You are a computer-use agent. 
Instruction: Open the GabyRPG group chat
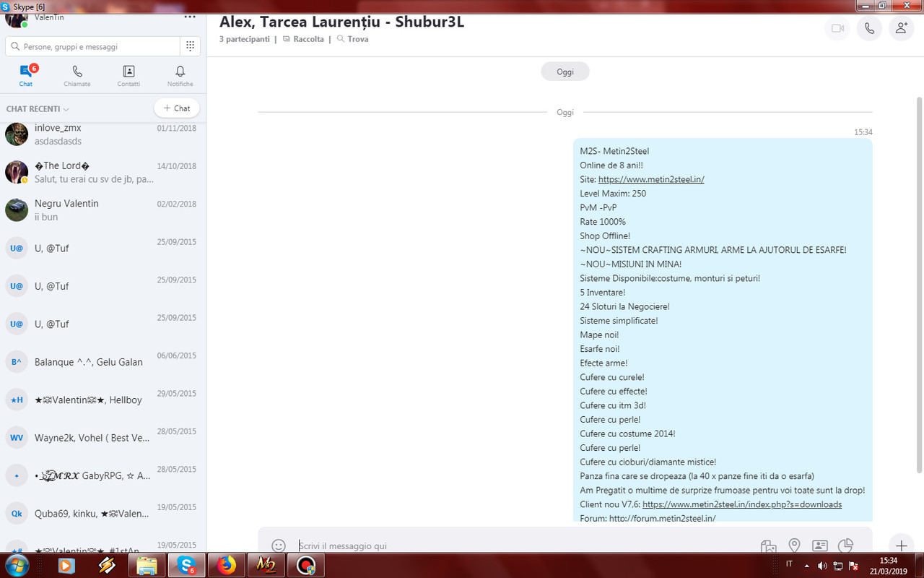click(x=103, y=475)
